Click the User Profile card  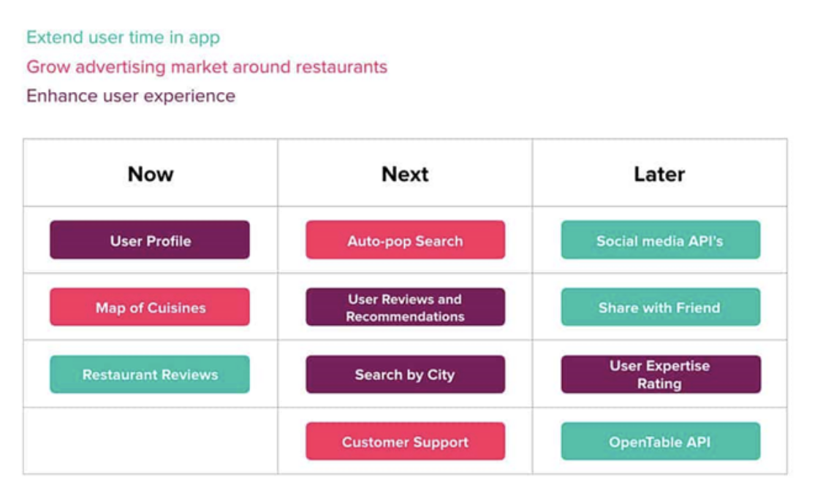pyautogui.click(x=150, y=240)
